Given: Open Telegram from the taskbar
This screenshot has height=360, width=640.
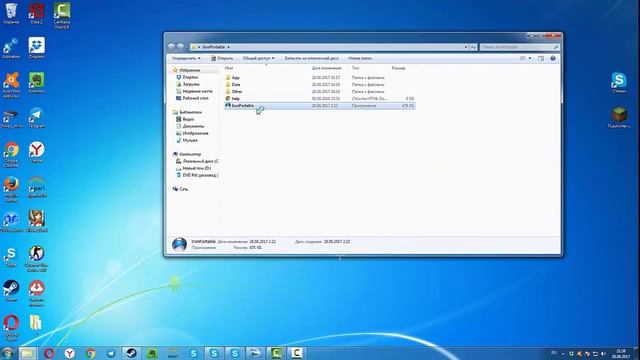Looking at the screenshot, I should pyautogui.click(x=111, y=353).
